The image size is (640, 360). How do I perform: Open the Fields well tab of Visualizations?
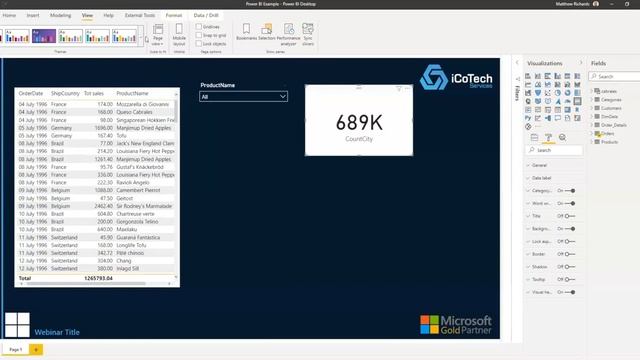[534, 138]
